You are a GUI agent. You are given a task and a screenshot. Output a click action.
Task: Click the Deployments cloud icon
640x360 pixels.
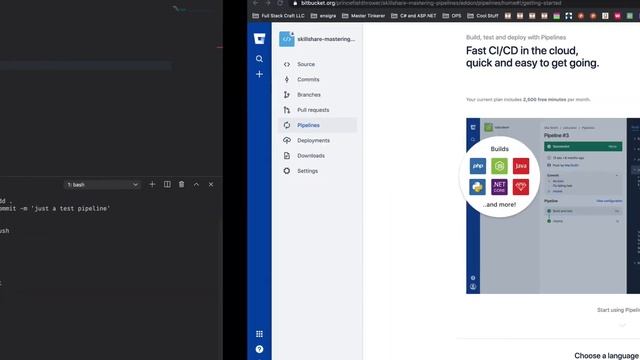tap(287, 140)
